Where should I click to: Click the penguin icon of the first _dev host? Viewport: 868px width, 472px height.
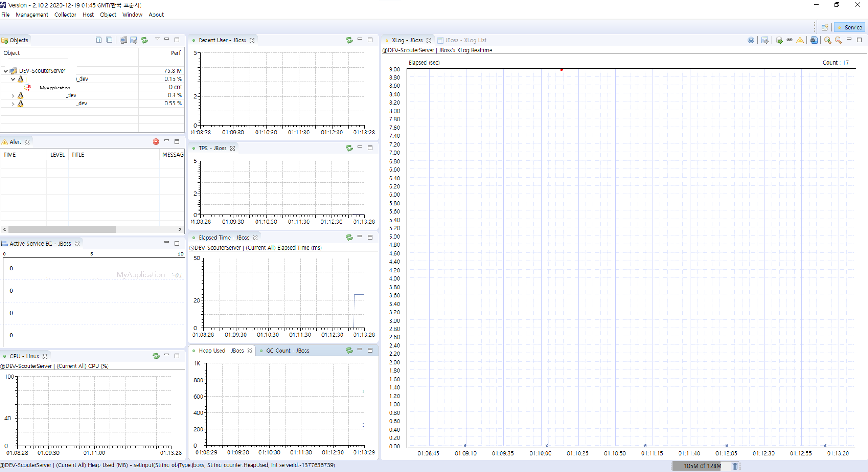(x=20, y=79)
